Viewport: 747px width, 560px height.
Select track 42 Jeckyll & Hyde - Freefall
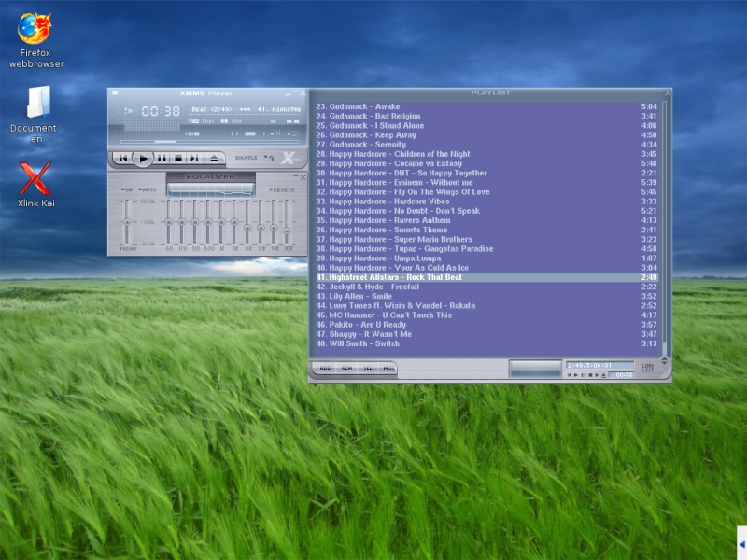[486, 287]
